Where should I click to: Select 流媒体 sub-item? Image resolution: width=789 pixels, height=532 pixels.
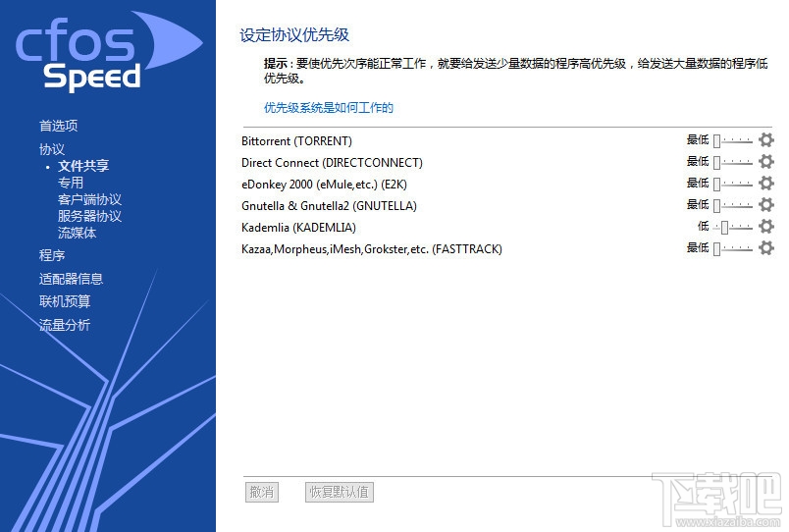(77, 233)
